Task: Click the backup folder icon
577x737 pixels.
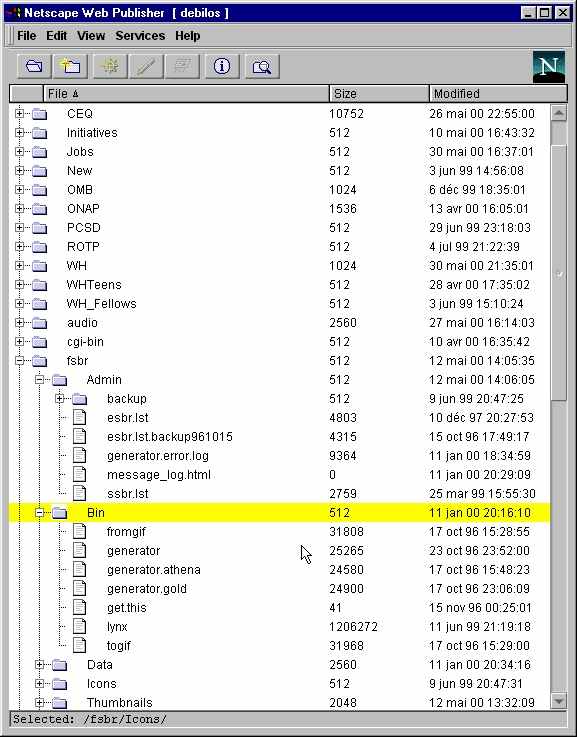Action: (79, 399)
